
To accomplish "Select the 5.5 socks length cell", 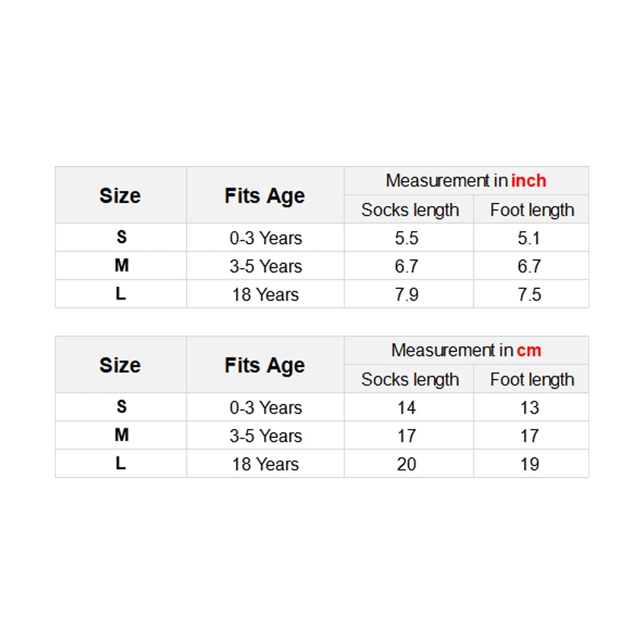I will pyautogui.click(x=407, y=238).
